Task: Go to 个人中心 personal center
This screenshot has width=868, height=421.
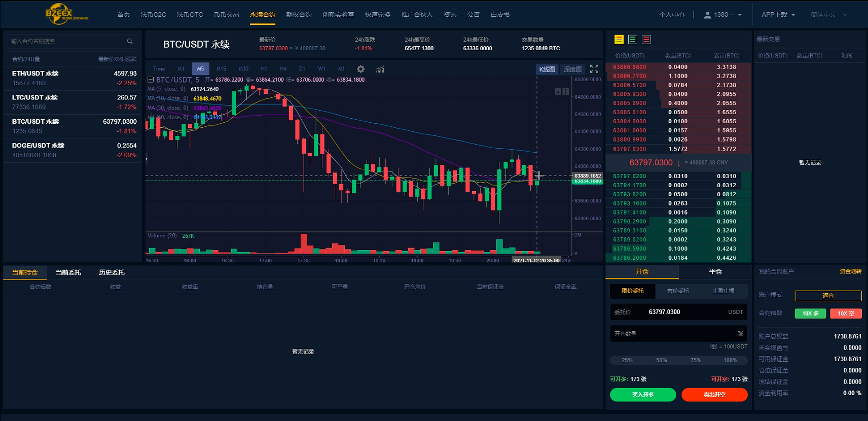Action: 672,15
